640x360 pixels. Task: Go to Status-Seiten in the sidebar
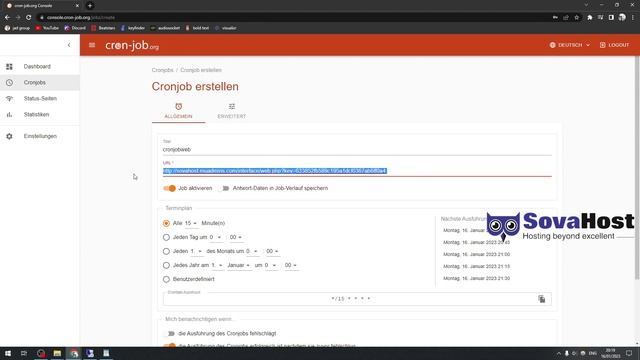40,98
